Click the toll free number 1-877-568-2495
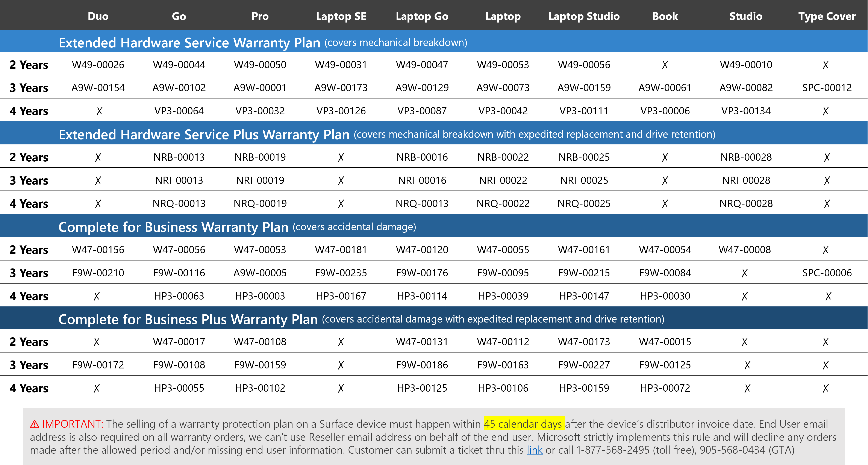 coord(613,450)
